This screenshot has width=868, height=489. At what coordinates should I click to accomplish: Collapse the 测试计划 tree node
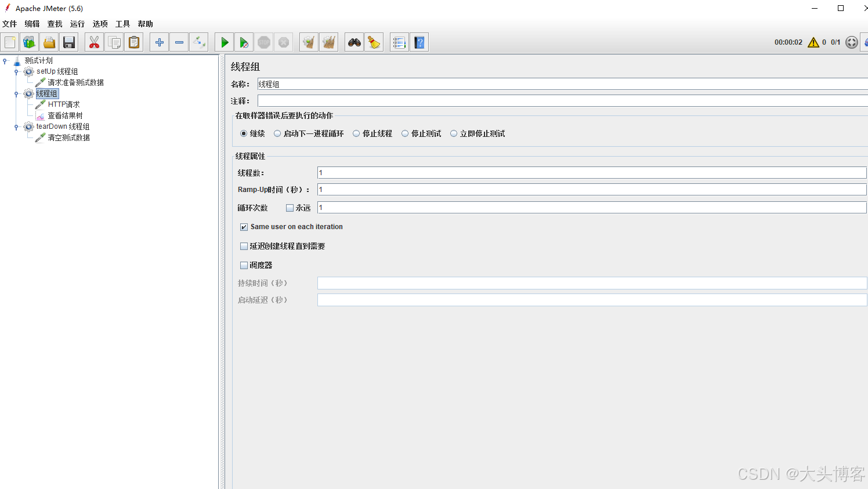5,60
